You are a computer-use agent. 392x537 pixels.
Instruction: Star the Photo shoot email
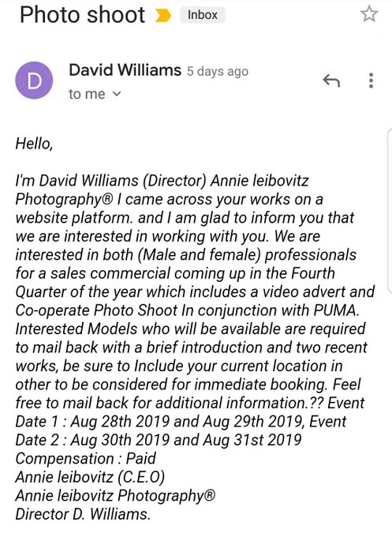tap(369, 14)
